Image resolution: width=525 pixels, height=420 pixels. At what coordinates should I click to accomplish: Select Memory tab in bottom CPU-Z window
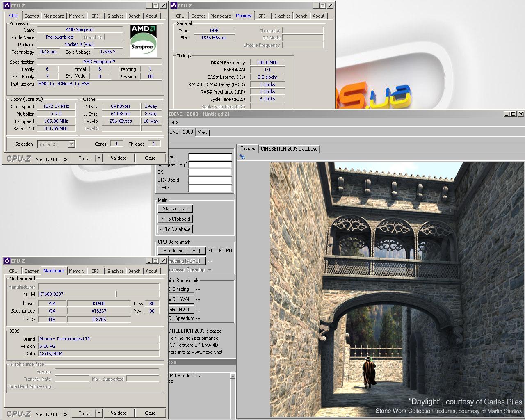click(x=77, y=271)
